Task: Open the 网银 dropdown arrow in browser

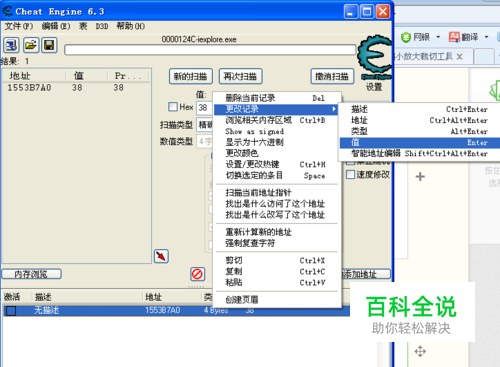Action: point(438,37)
